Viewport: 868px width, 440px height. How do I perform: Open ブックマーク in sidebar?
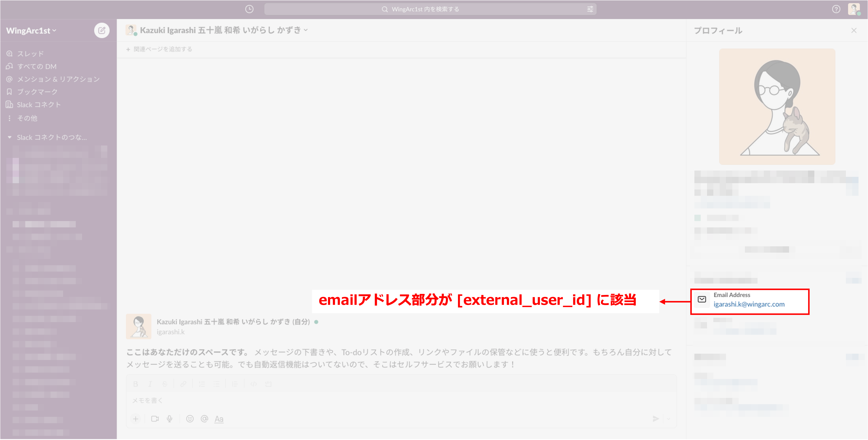point(32,92)
